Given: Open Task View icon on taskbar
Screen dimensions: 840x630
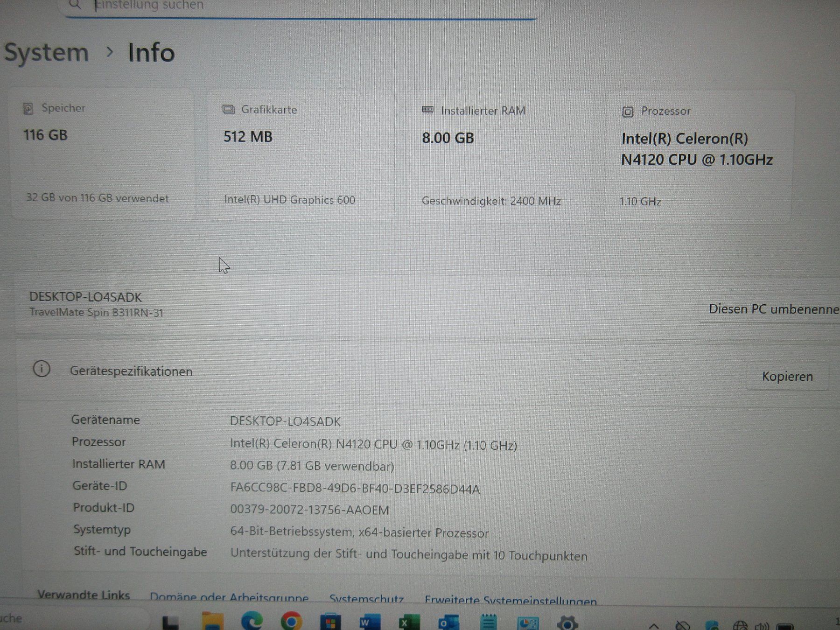Looking at the screenshot, I should pyautogui.click(x=170, y=623).
